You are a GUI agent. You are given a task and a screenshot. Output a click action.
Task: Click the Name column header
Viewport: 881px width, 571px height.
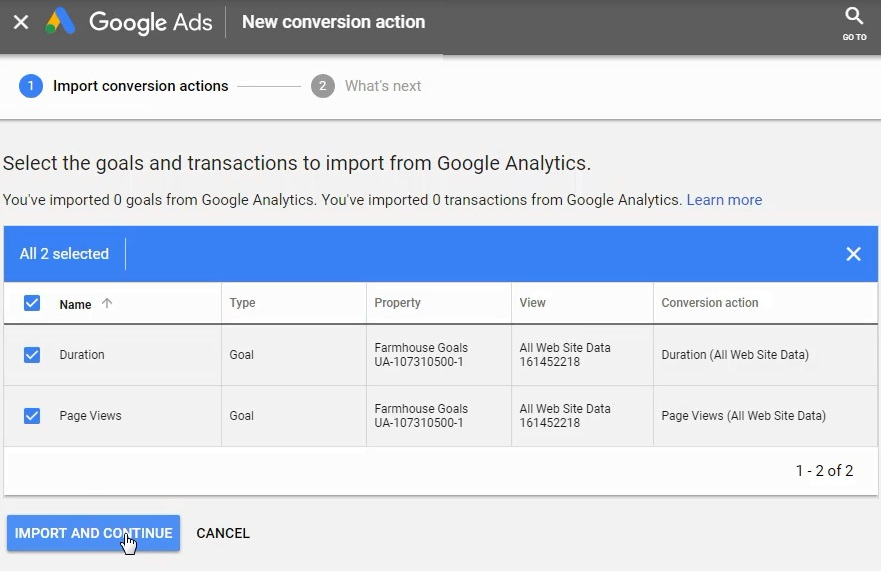(75, 304)
